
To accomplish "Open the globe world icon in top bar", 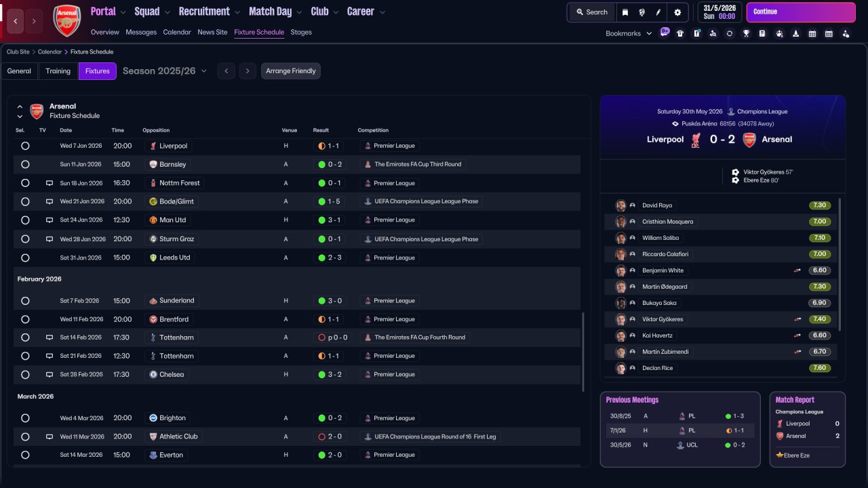I will pyautogui.click(x=642, y=12).
